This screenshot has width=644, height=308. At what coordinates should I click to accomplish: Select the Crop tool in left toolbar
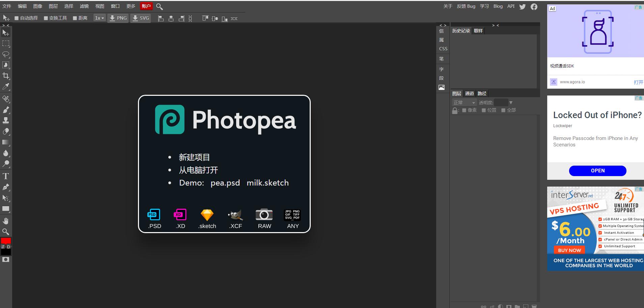coord(6,76)
